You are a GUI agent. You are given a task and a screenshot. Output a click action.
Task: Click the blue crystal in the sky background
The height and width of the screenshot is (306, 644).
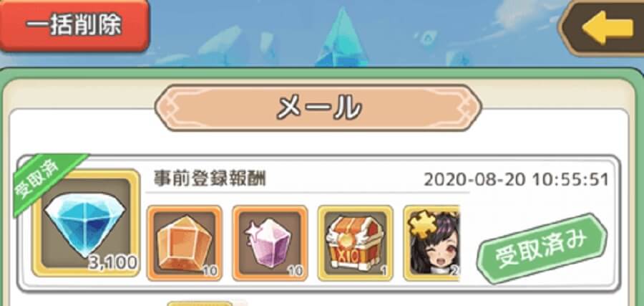point(339,38)
